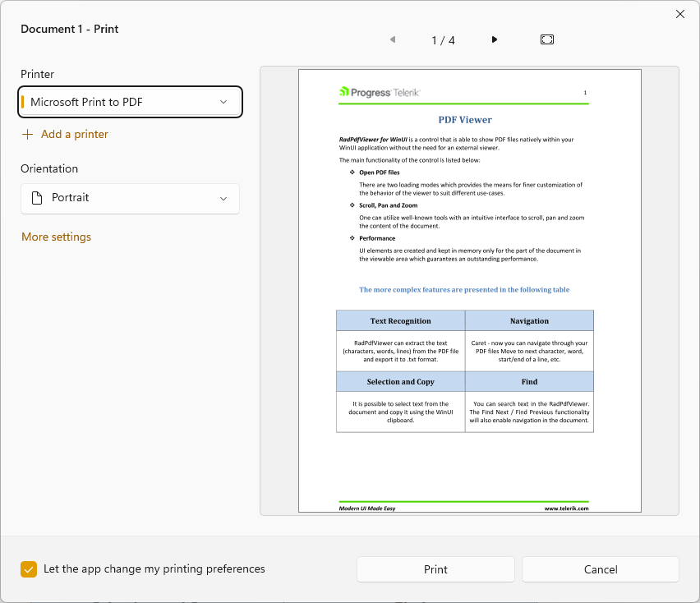Click the Print button
This screenshot has width=700, height=603.
pyautogui.click(x=435, y=568)
